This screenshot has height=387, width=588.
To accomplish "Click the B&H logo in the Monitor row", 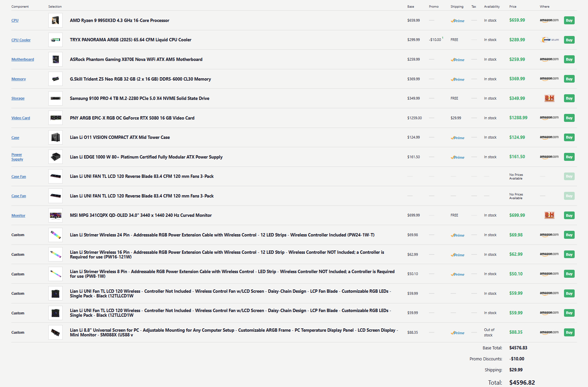I will [549, 215].
